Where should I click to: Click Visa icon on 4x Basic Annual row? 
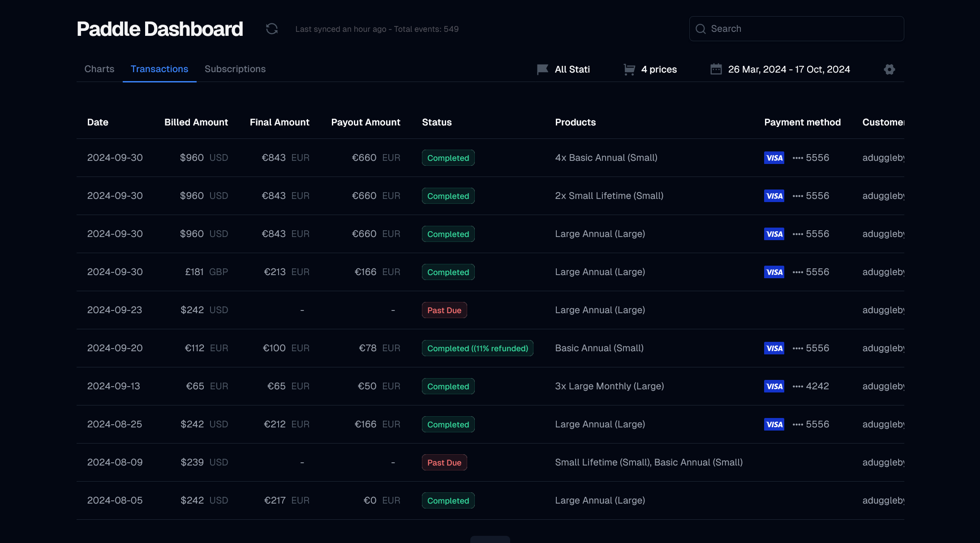click(x=774, y=158)
